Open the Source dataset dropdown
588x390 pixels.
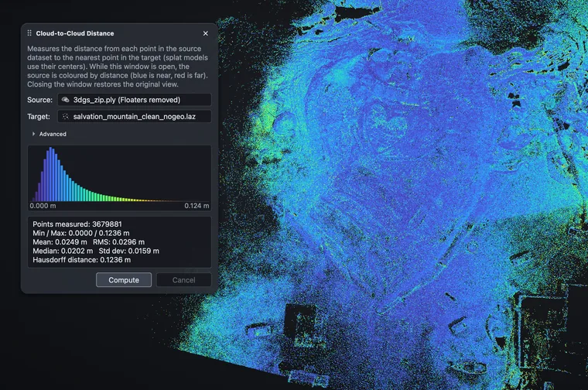135,100
